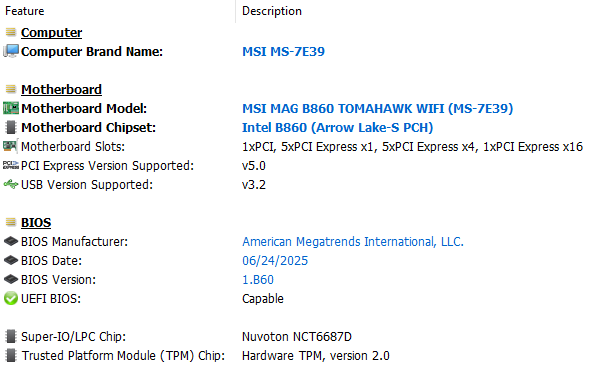Click the chip icon next to Motherboard Chipset
Screen dimensions: 589x368
point(11,127)
